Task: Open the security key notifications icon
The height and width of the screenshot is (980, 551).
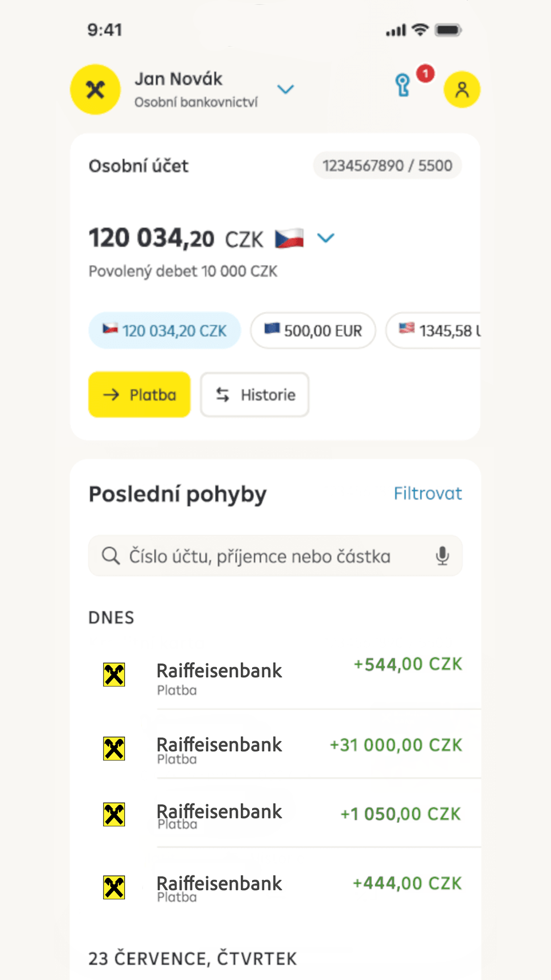Action: coord(403,85)
